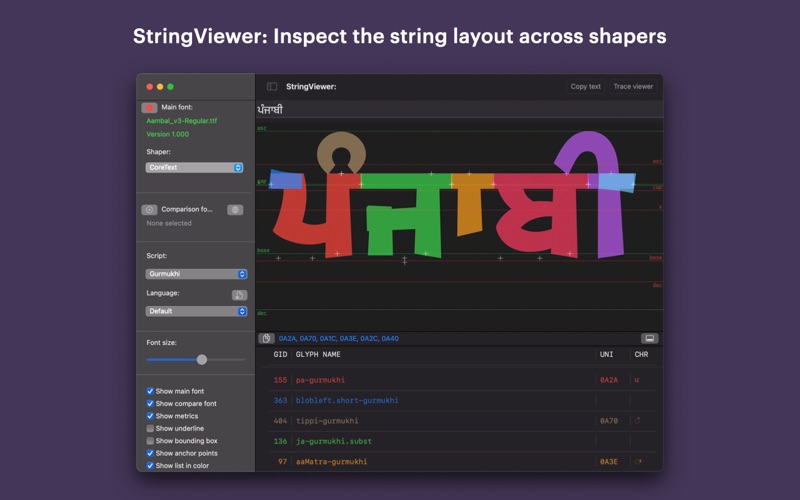Click the Font size slider handle
The width and height of the screenshot is (800, 500).
tap(202, 360)
